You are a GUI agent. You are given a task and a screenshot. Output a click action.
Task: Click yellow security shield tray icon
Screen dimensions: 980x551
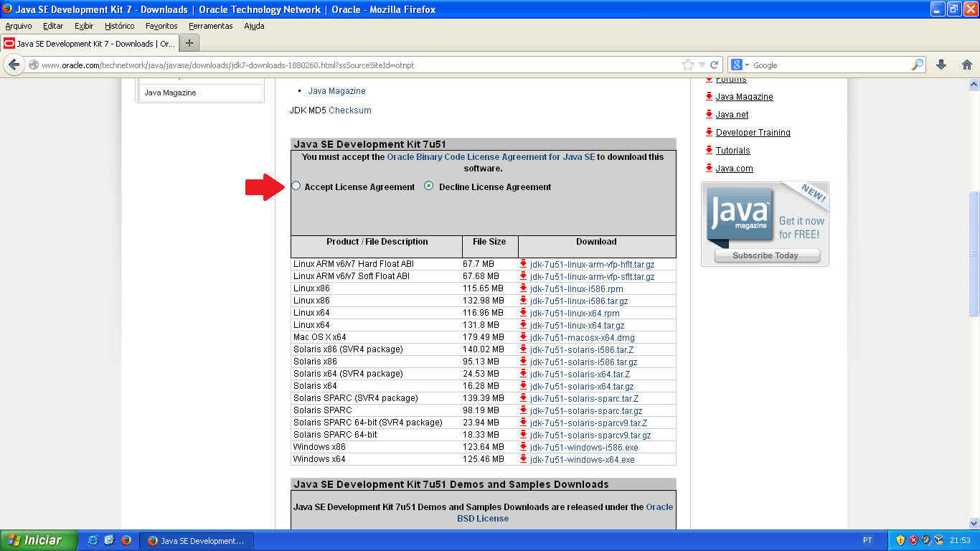click(x=900, y=540)
